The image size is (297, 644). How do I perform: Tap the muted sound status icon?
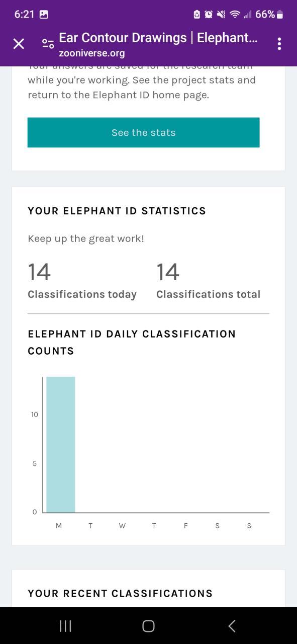[x=221, y=15]
